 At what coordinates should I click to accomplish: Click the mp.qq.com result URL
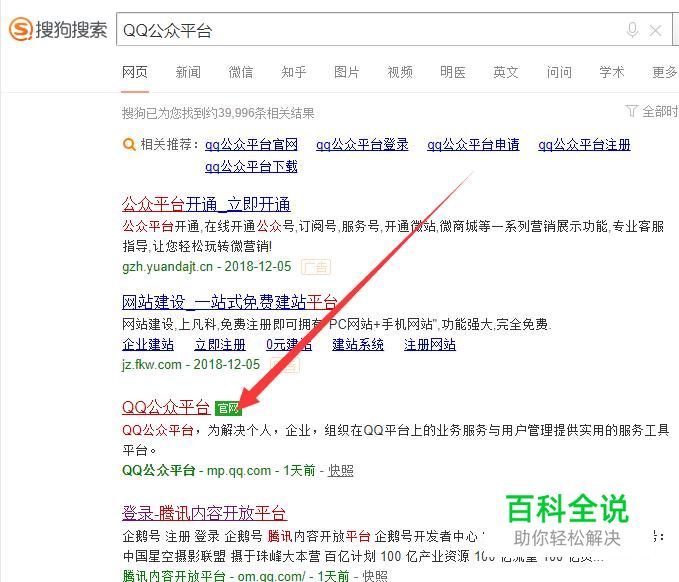pyautogui.click(x=239, y=470)
